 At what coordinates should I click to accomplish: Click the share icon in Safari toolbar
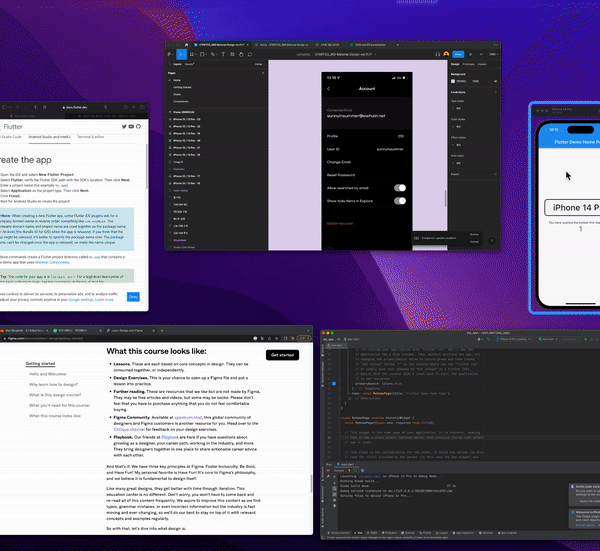125,107
